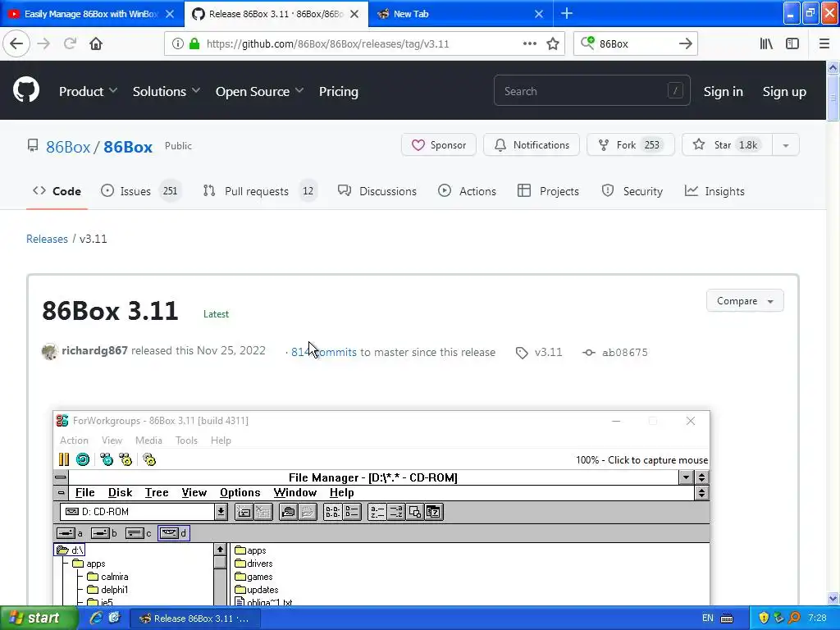Open the Security tab
This screenshot has height=630, width=840.
click(632, 191)
